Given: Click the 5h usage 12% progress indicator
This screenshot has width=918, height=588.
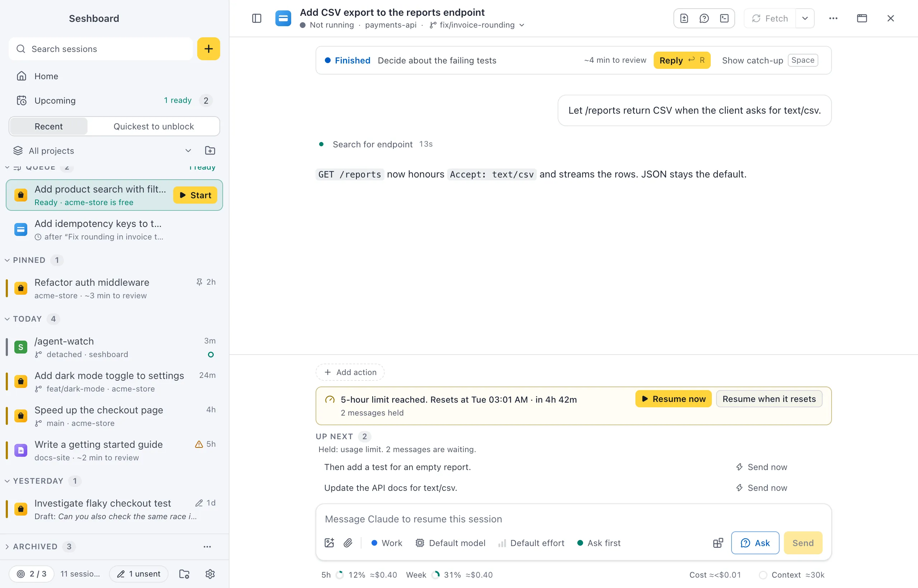Looking at the screenshot, I should [359, 575].
